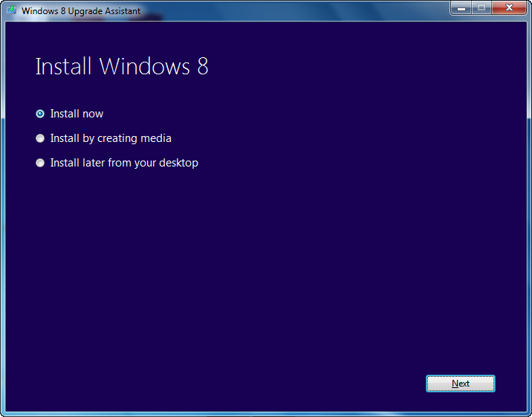Minimize the Windows 8 Upgrade Assistant window
The height and width of the screenshot is (417, 532).
461,7
